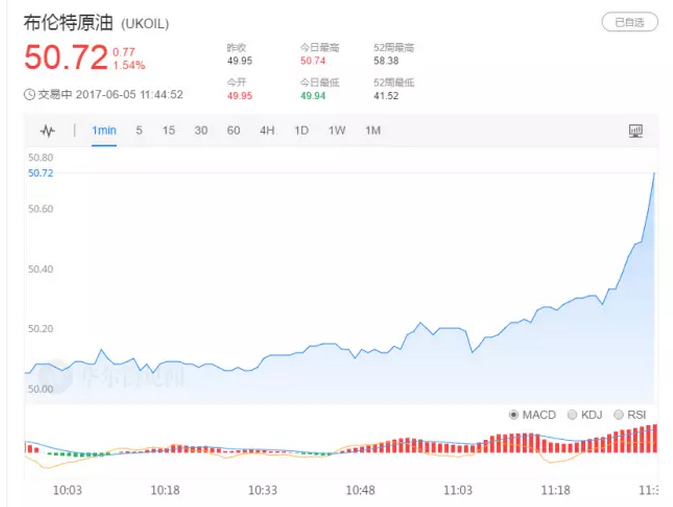
Task: Switch to the 5 minute timeframe tab
Action: [x=139, y=131]
